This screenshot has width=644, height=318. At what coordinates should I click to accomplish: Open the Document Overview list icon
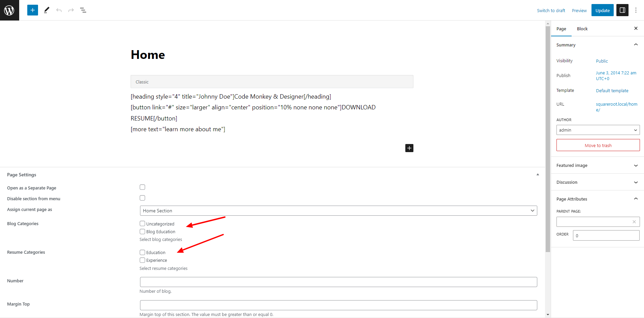[x=83, y=10]
